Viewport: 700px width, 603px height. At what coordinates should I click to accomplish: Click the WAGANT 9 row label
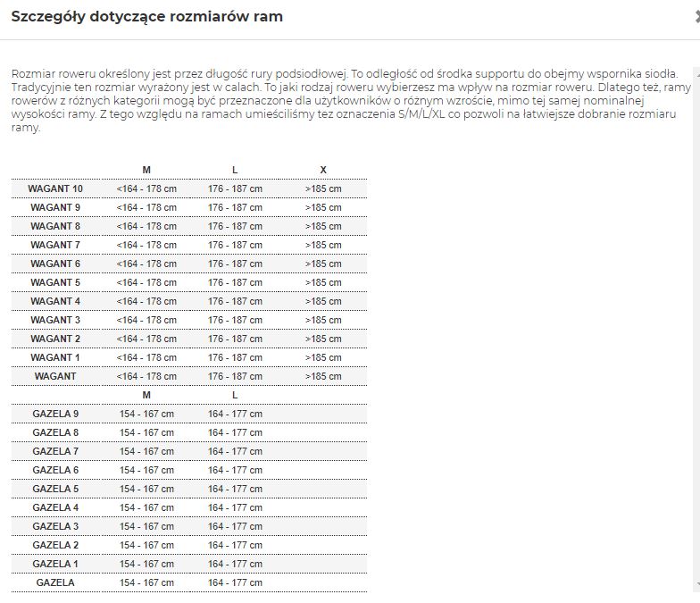click(55, 207)
